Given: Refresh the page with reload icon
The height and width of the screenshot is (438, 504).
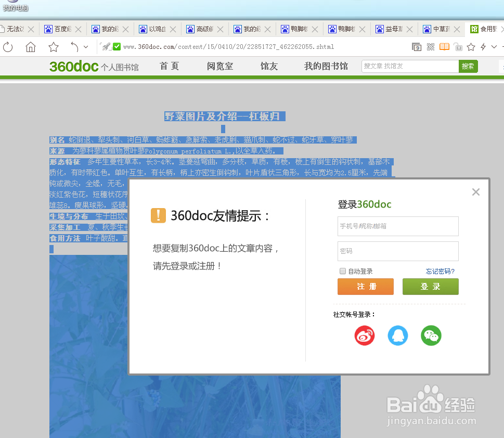Looking at the screenshot, I should tap(8, 47).
